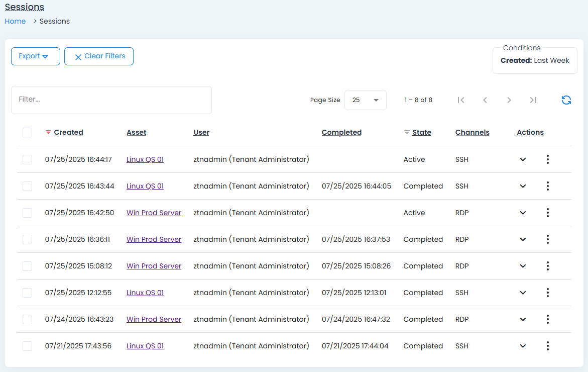Click the next page arrow
This screenshot has width=588, height=372.
509,100
